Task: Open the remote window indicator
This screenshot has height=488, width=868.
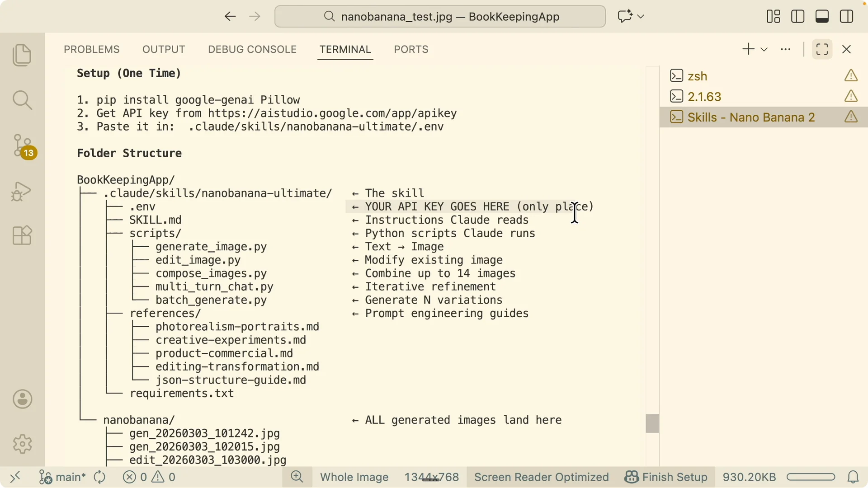Action: 15,477
